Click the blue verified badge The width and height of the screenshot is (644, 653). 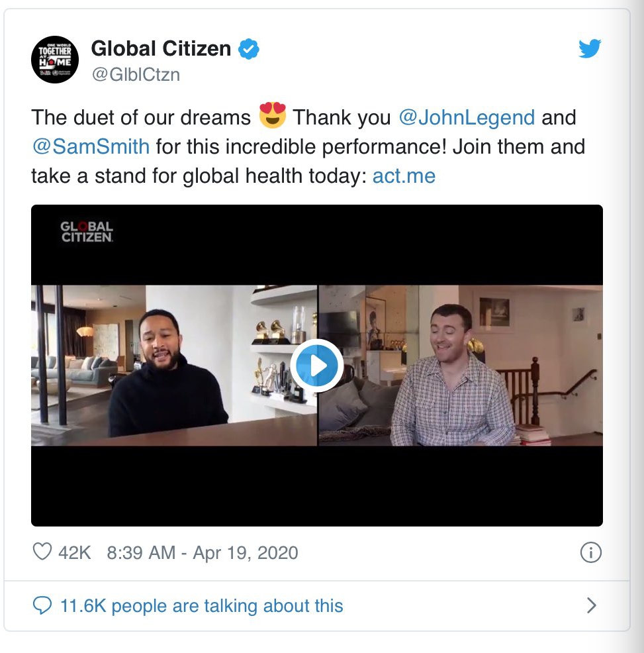pyautogui.click(x=248, y=49)
